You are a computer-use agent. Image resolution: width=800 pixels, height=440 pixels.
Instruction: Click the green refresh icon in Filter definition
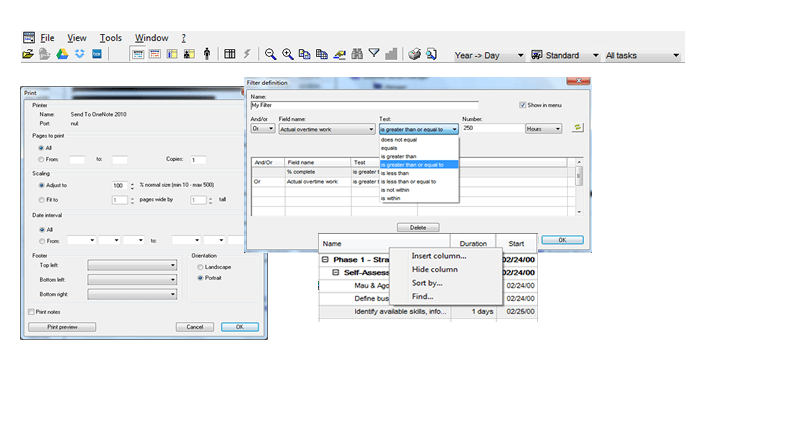578,128
